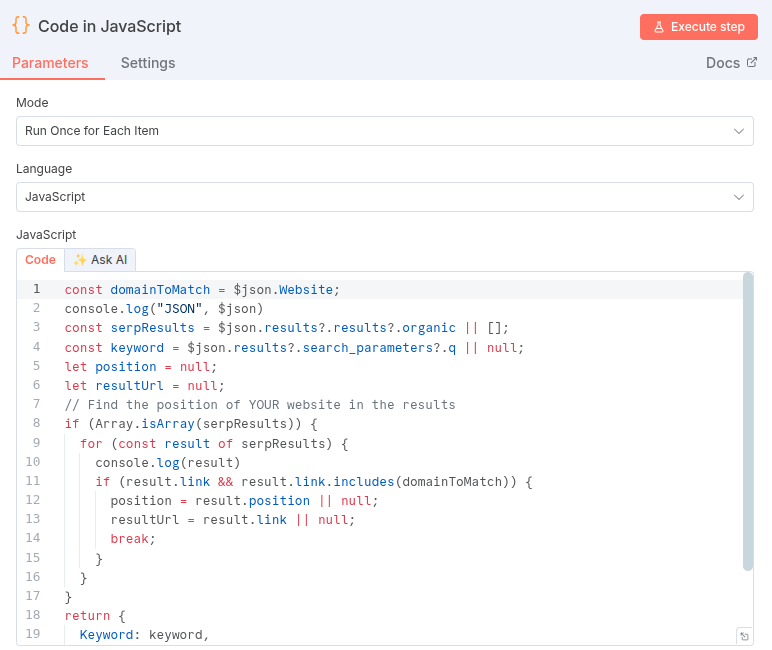Click the code editor vertical scrollbar
This screenshot has width=772, height=650.
click(748, 420)
